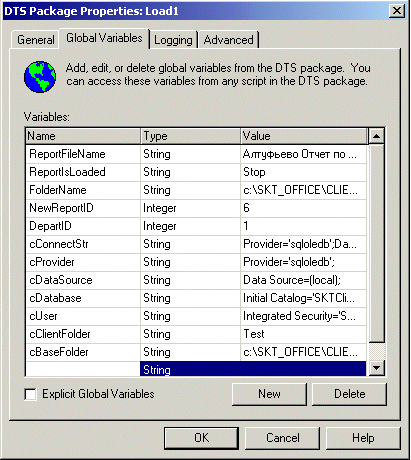The width and height of the screenshot is (411, 460).
Task: Open the highlighted String type cell in new row
Action: (x=190, y=369)
